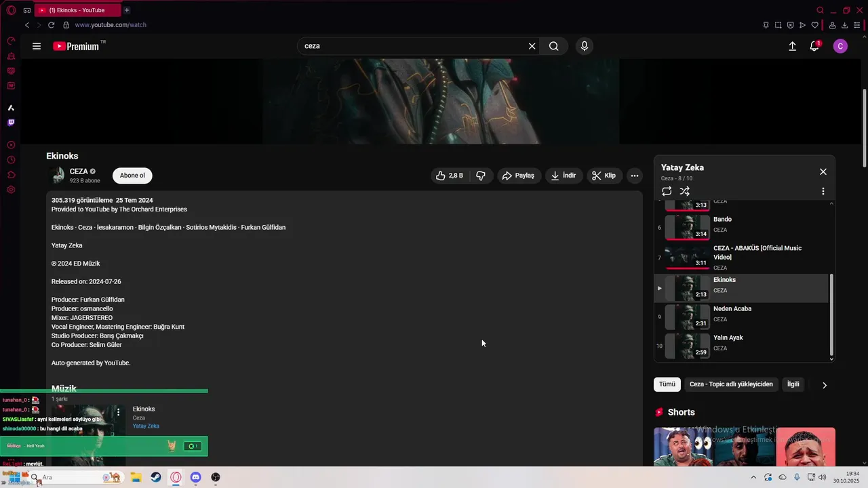The image size is (868, 488).
Task: Start voice search with the microphone
Action: [x=585, y=46]
